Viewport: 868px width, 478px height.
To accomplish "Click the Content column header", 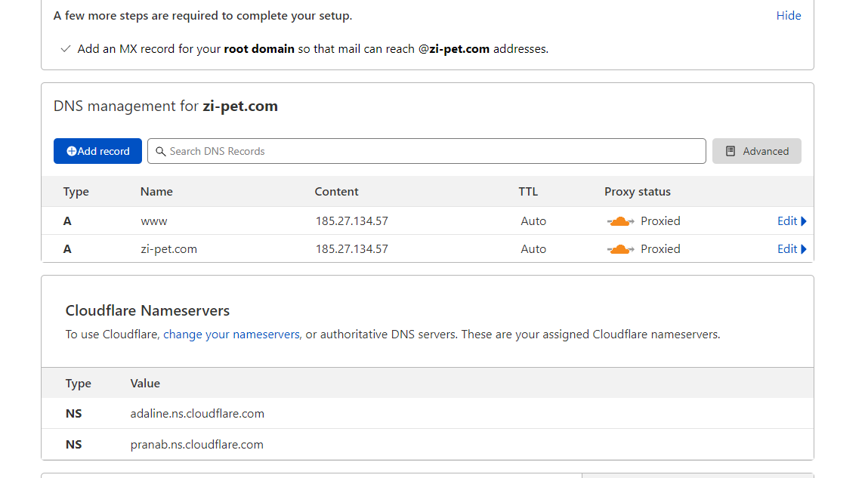I will tap(337, 191).
